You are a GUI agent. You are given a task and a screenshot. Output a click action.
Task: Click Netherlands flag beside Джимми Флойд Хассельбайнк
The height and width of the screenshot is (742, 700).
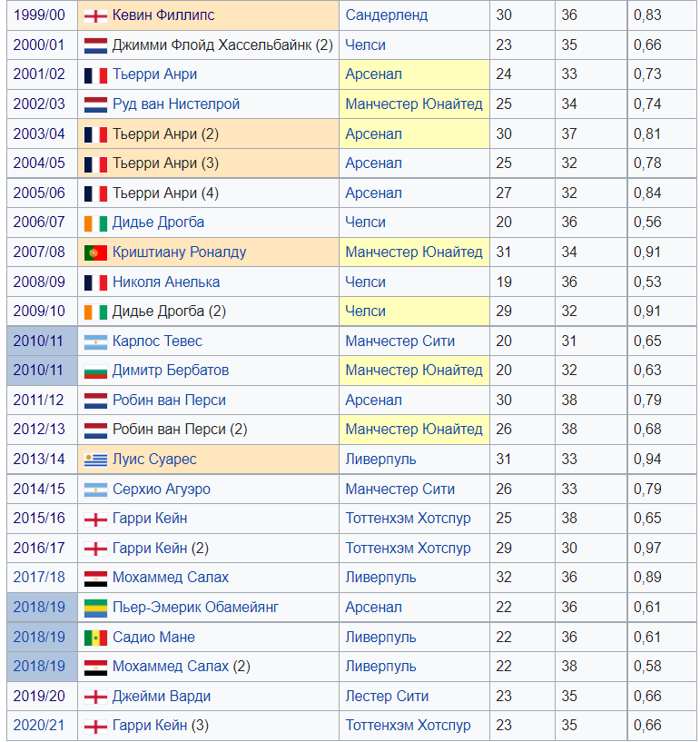(95, 46)
